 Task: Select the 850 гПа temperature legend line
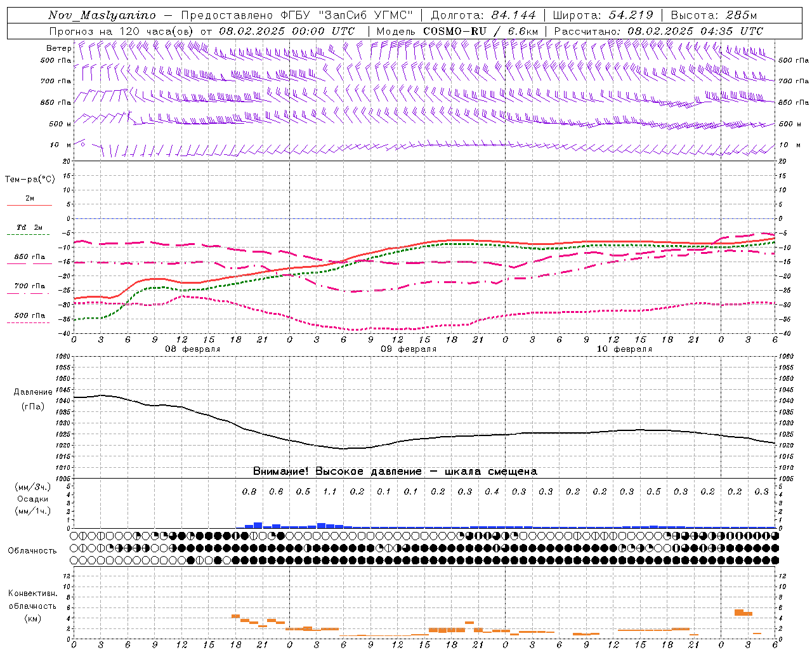[29, 263]
